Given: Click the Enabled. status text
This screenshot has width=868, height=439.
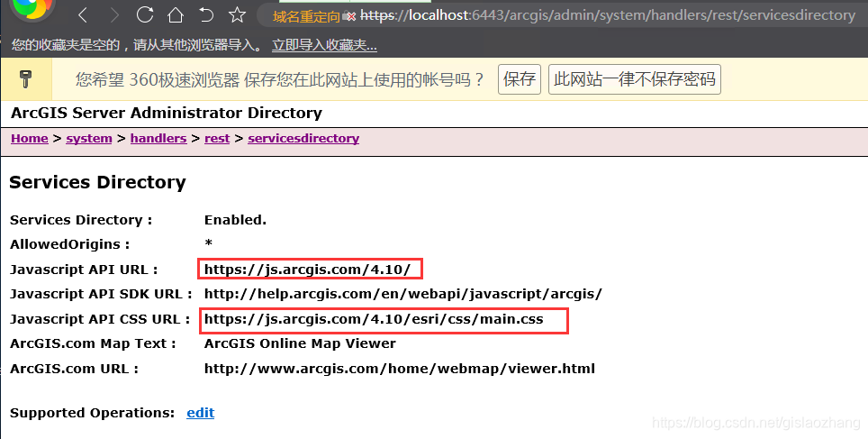Looking at the screenshot, I should click(x=235, y=220).
